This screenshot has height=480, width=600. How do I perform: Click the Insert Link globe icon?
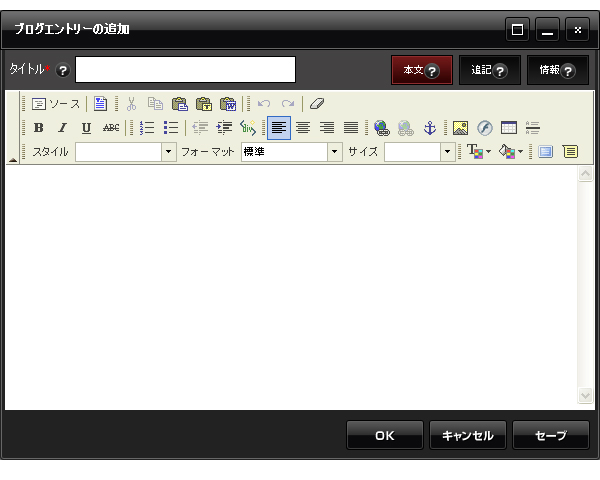[382, 128]
